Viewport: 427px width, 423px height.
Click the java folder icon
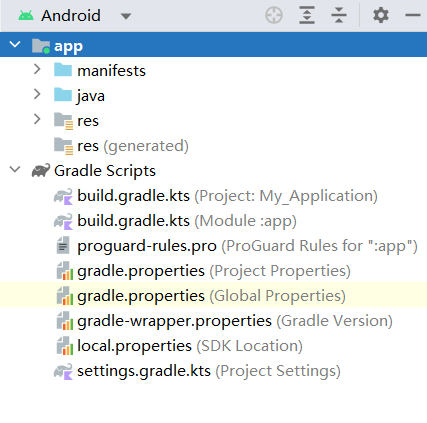pos(63,95)
